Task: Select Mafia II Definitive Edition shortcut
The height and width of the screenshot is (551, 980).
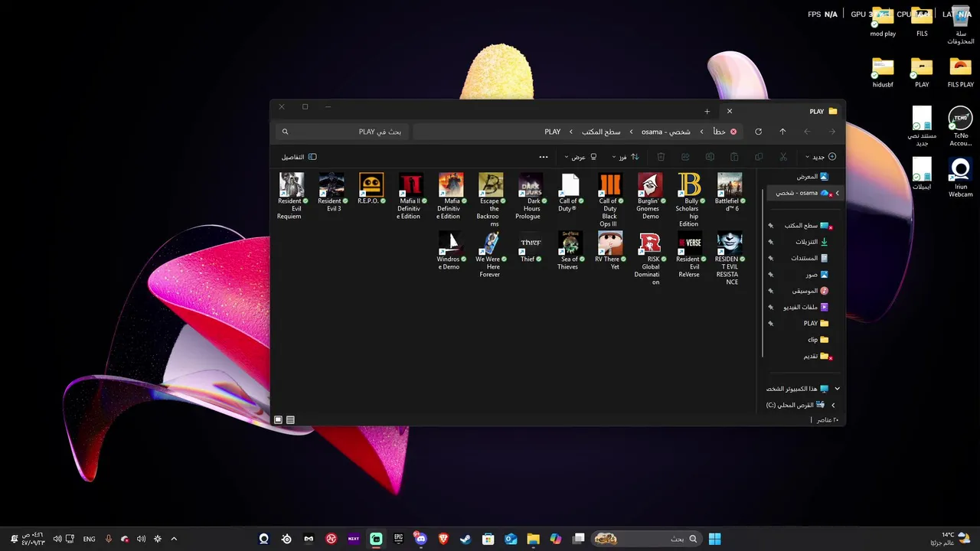Action: (411, 195)
